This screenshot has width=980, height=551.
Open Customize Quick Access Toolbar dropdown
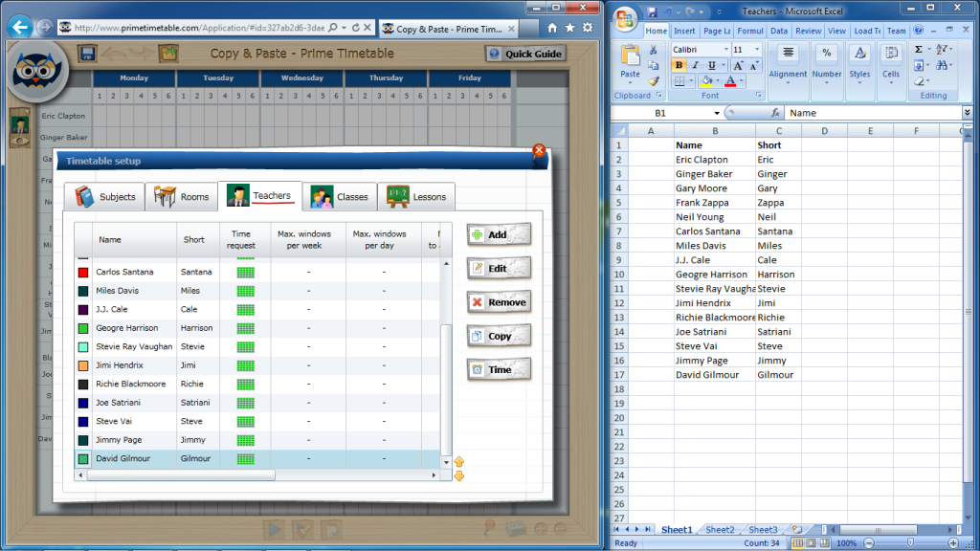pos(719,11)
